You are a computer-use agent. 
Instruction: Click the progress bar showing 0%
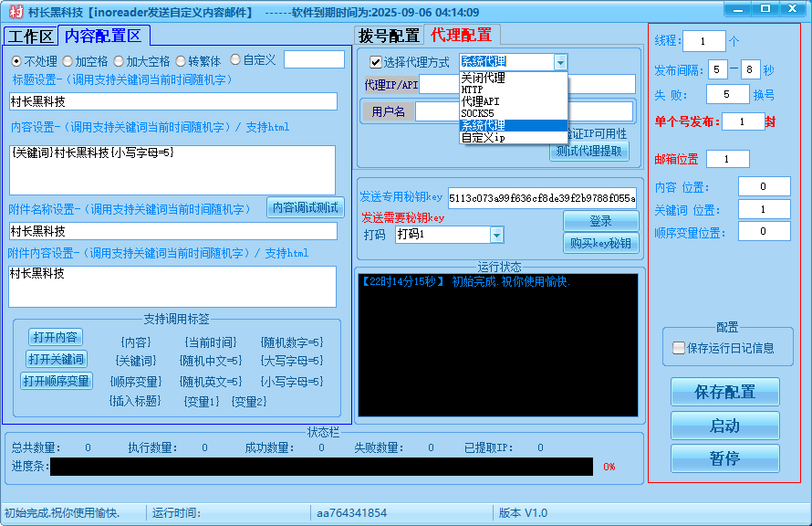pyautogui.click(x=319, y=467)
